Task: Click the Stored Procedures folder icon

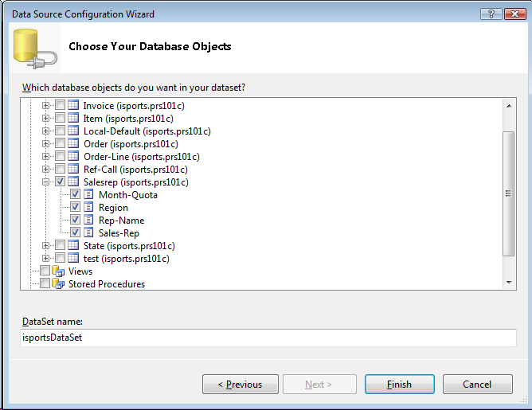Action: (58, 284)
